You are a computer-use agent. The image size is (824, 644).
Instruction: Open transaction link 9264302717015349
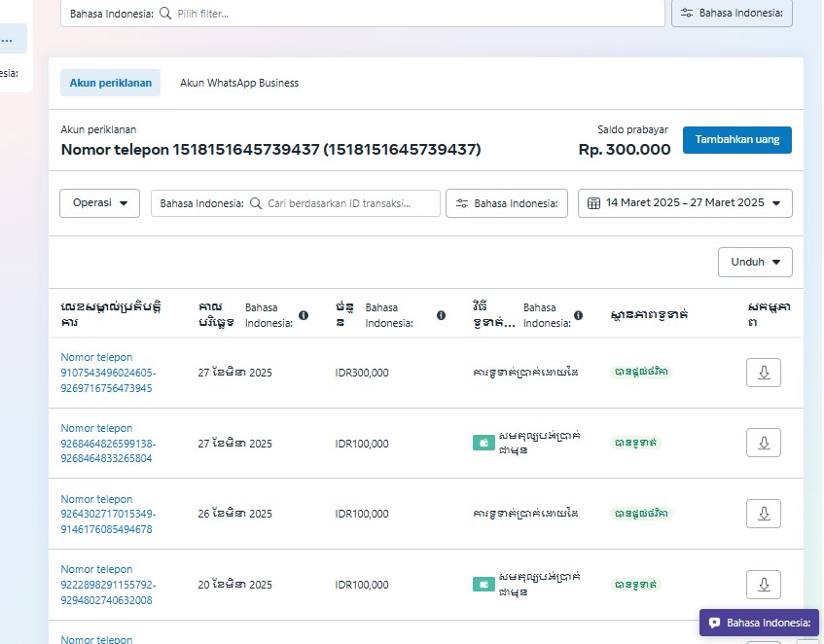click(x=107, y=514)
